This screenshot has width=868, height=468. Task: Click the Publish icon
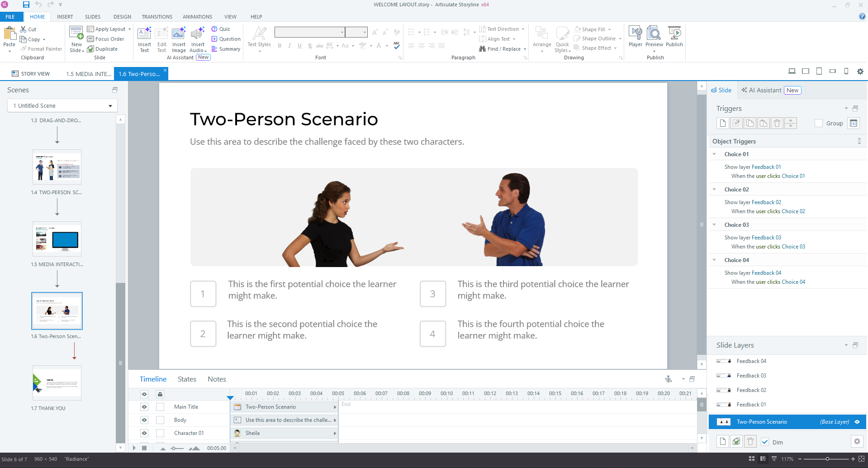point(674,34)
